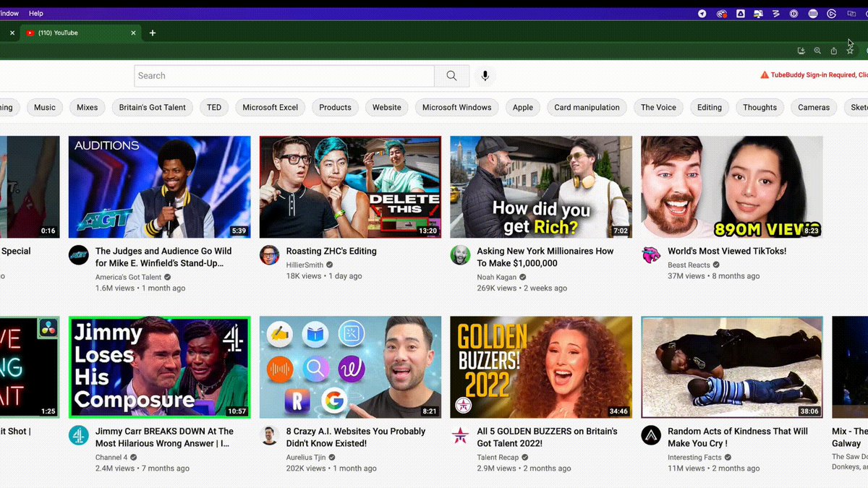
Task: Select the Cameras filter chip
Action: coord(814,108)
